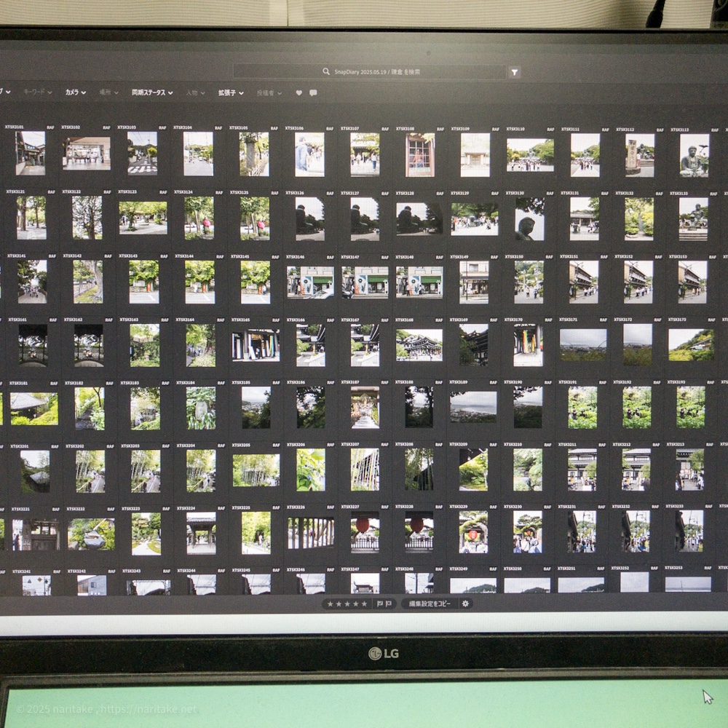Click the third star in rating bar
The height and width of the screenshot is (728, 728).
coord(347,604)
